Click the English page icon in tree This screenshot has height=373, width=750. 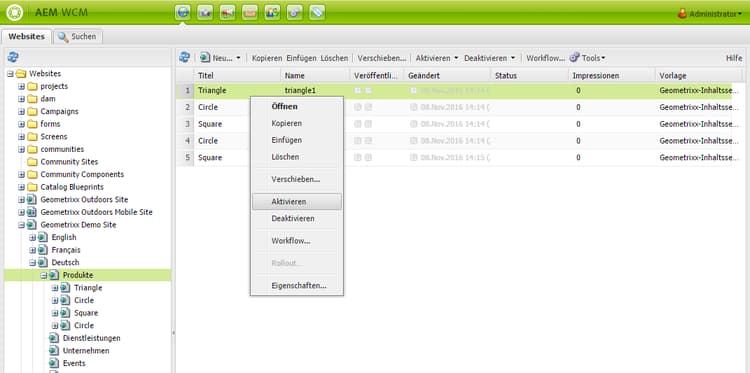point(43,237)
